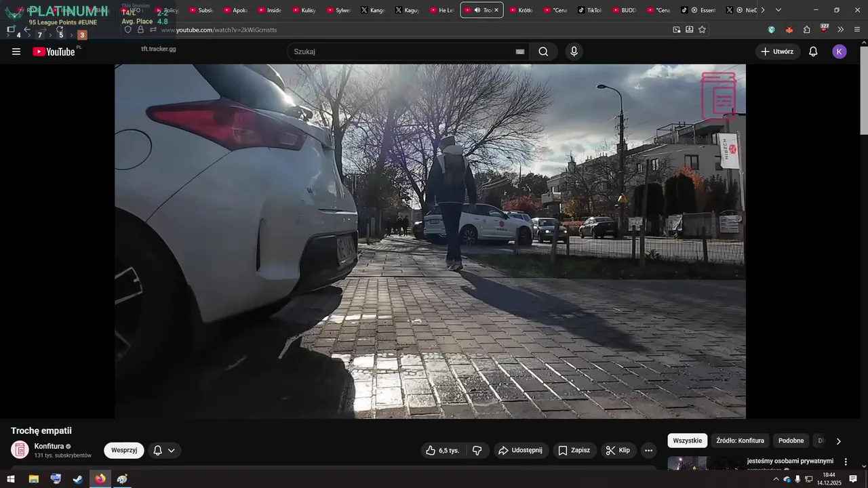Screen dimensions: 868x488
Task: Open File Explorer from the taskbar
Action: [33, 479]
